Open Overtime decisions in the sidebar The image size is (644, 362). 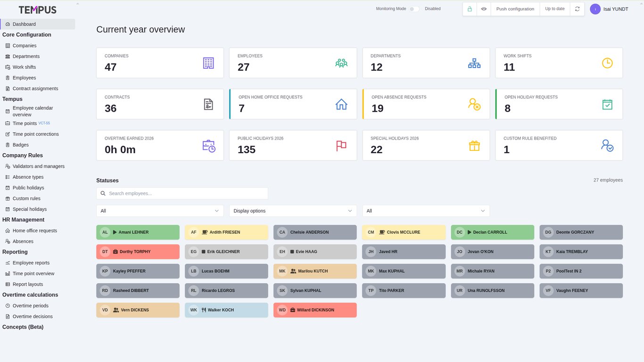point(33,316)
